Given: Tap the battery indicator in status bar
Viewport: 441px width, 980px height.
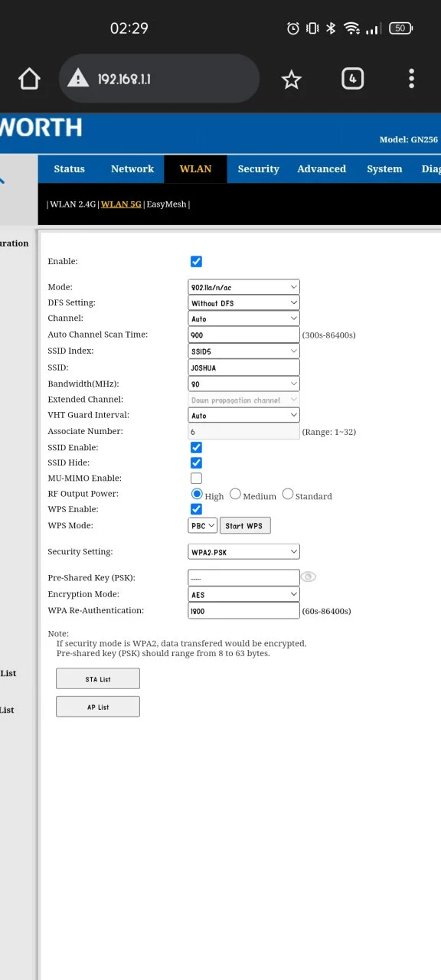Looking at the screenshot, I should pyautogui.click(x=400, y=28).
